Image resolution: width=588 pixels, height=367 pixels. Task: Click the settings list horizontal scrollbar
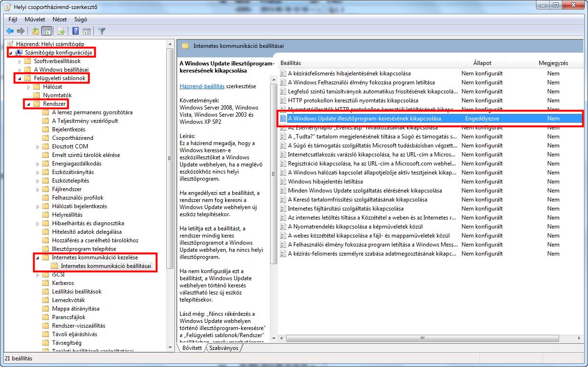[x=422, y=339]
